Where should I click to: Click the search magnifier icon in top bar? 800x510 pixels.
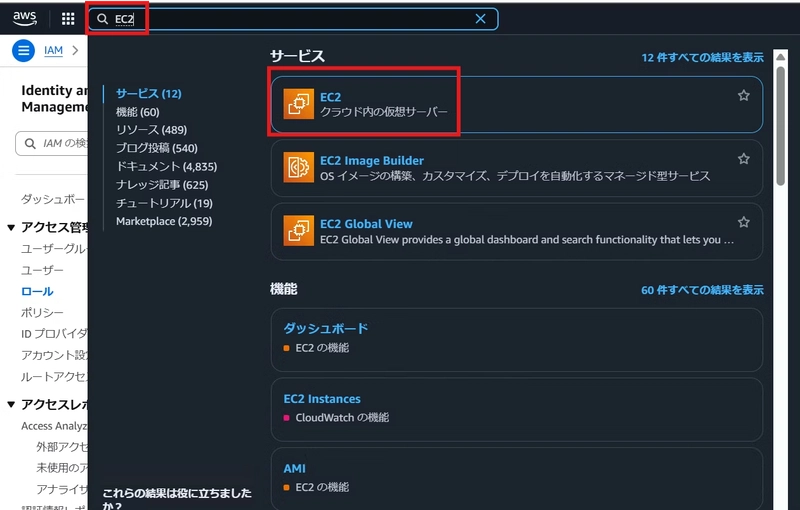click(x=102, y=19)
